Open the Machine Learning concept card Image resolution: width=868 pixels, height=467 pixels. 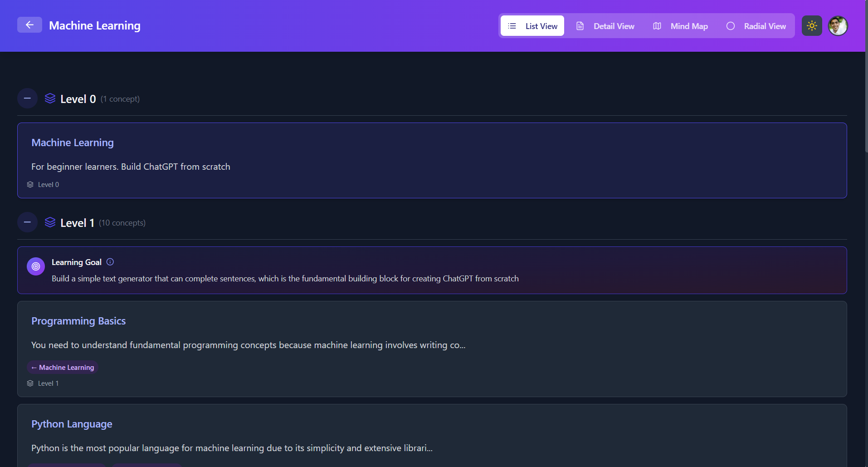(73, 143)
